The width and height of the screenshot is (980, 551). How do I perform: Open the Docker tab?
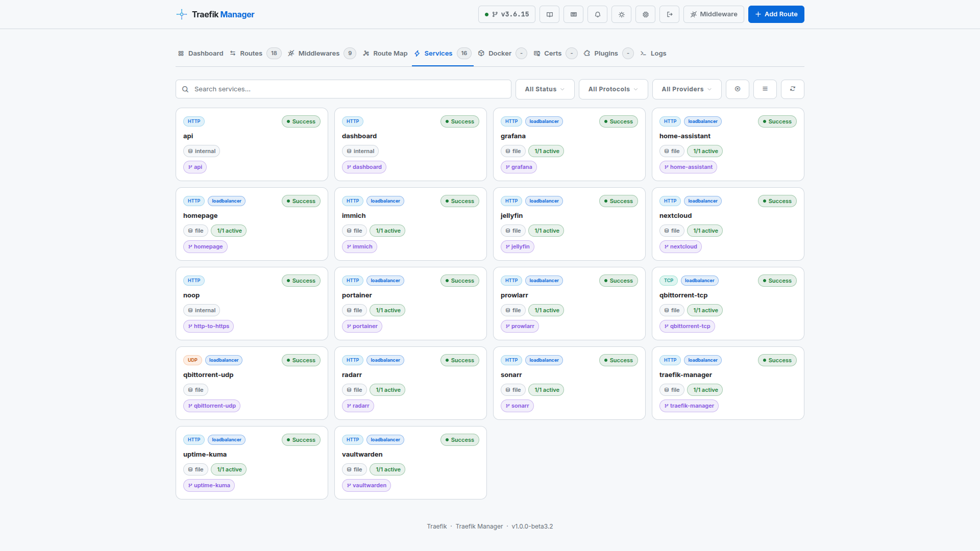(502, 54)
